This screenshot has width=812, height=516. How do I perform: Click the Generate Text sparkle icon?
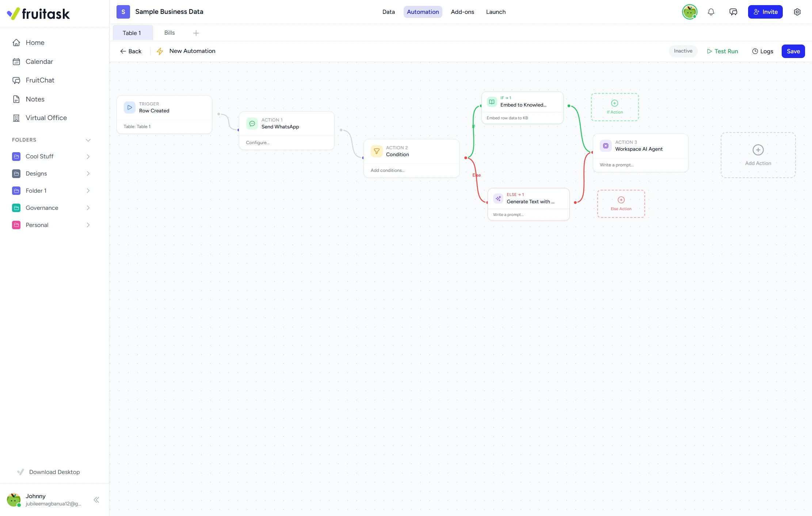(x=498, y=199)
